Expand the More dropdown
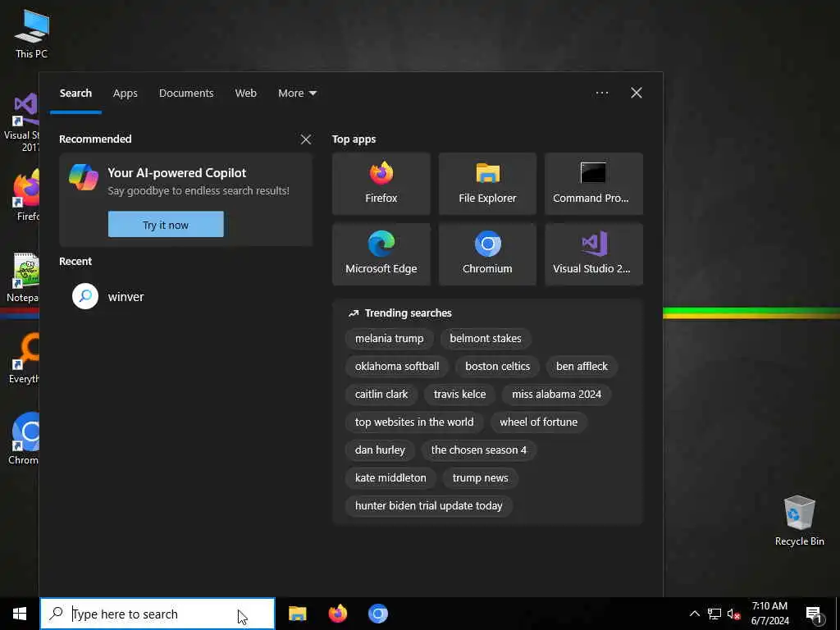The image size is (840, 630). 297,94
